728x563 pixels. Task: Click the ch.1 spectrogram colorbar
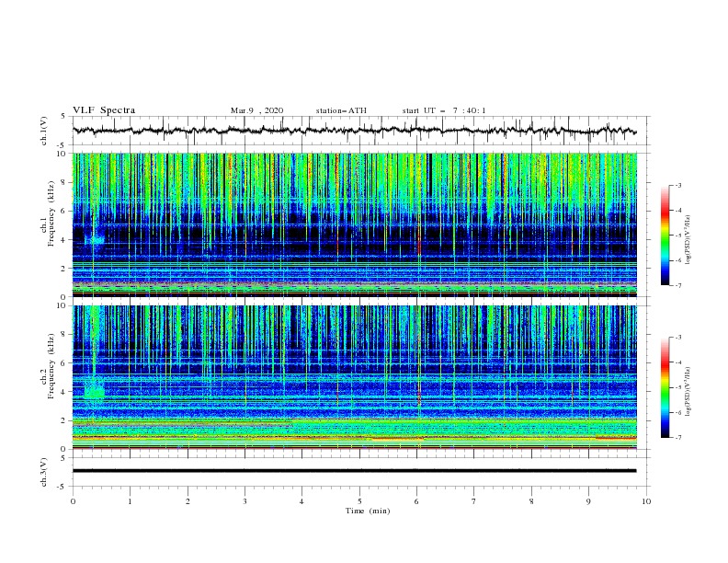tap(665, 236)
